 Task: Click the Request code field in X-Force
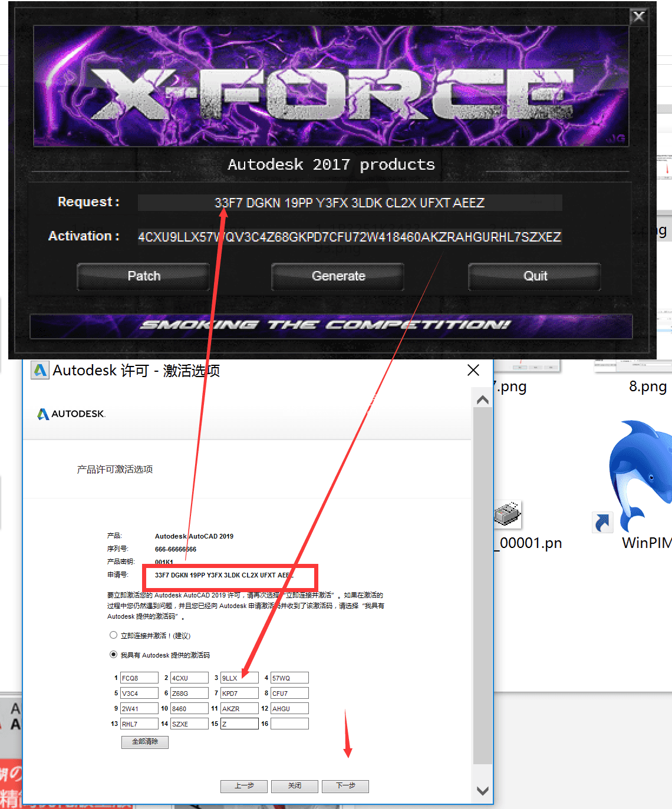coord(350,203)
